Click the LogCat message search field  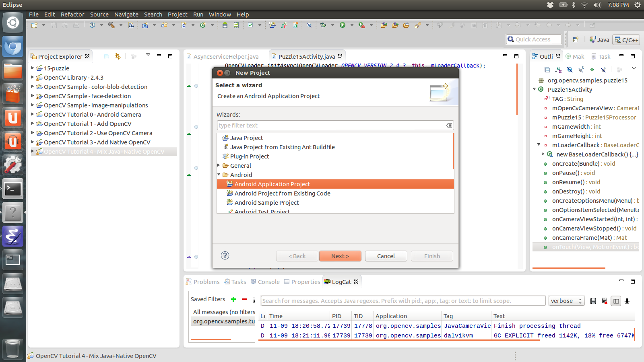coord(403,301)
